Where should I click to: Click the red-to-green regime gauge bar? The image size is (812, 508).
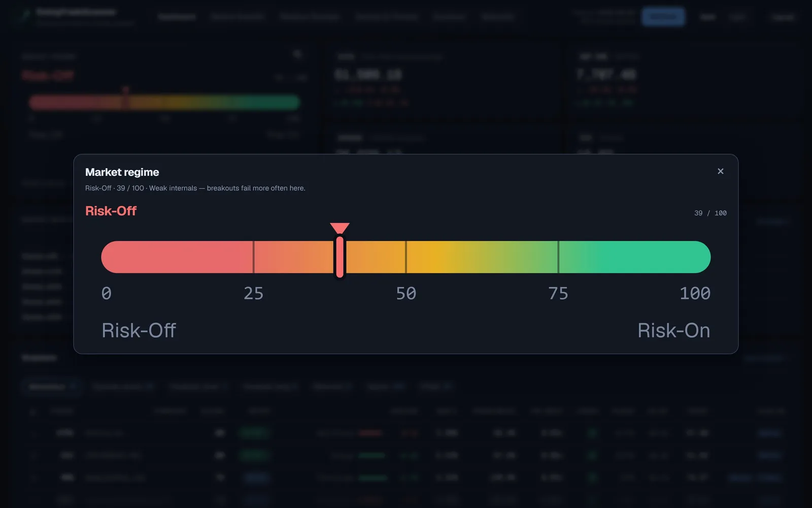click(x=405, y=257)
